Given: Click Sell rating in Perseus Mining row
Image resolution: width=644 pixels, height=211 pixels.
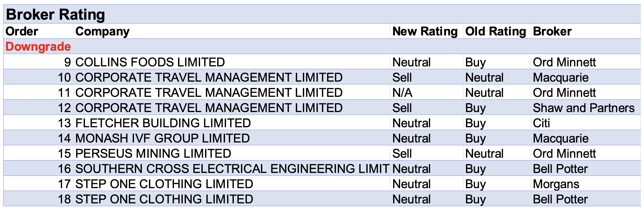Looking at the screenshot, I should [402, 154].
